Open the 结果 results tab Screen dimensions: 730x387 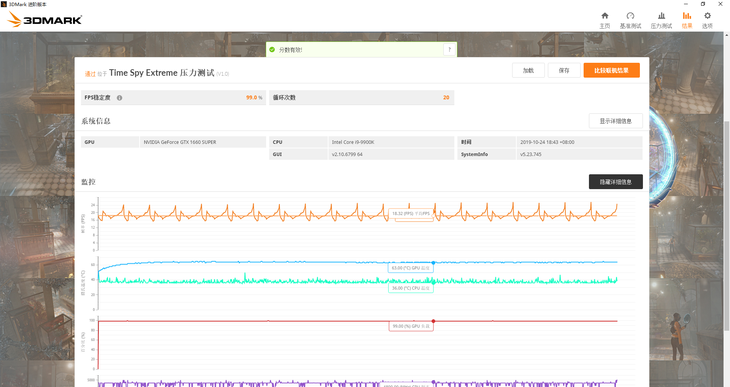click(x=687, y=20)
